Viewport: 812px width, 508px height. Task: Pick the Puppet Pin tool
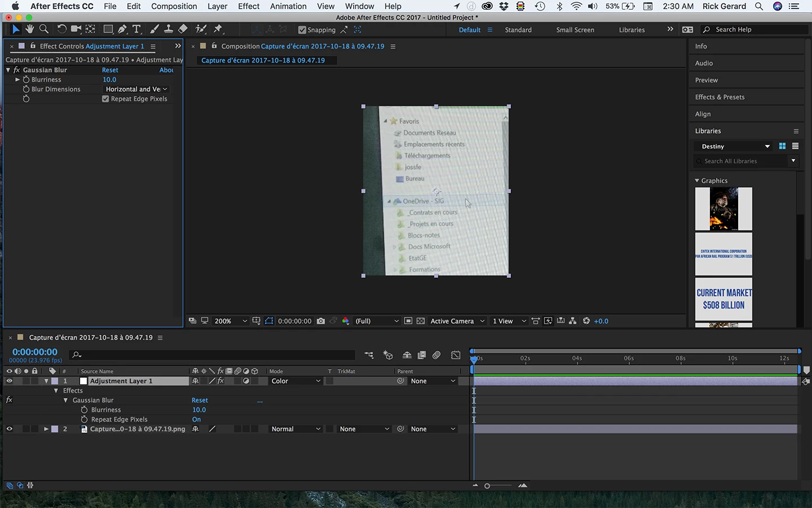pos(218,29)
